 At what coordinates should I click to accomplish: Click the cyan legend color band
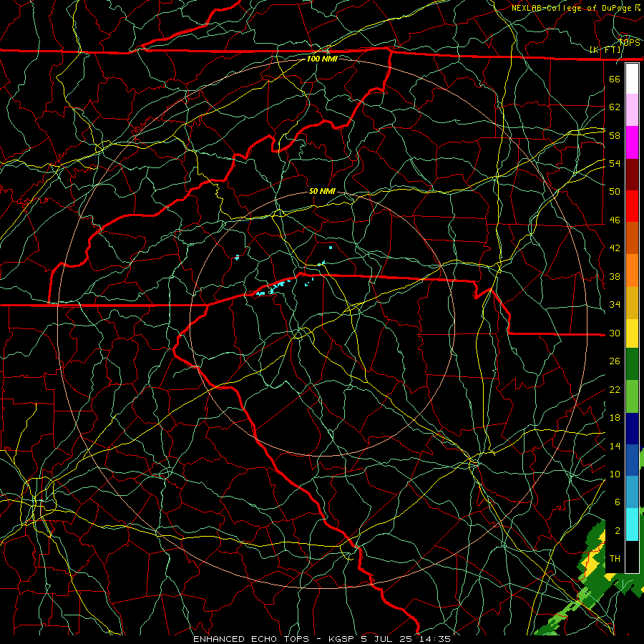click(x=632, y=525)
